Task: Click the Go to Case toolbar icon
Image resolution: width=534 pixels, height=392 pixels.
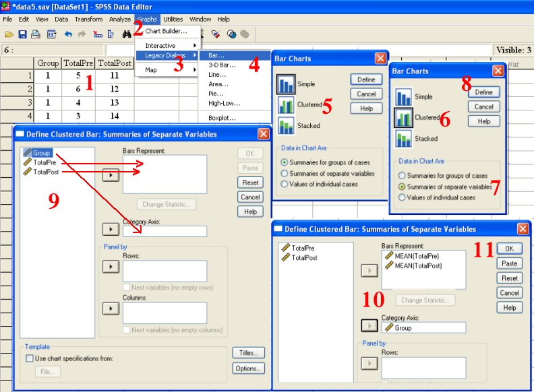Action: pyautogui.click(x=98, y=34)
